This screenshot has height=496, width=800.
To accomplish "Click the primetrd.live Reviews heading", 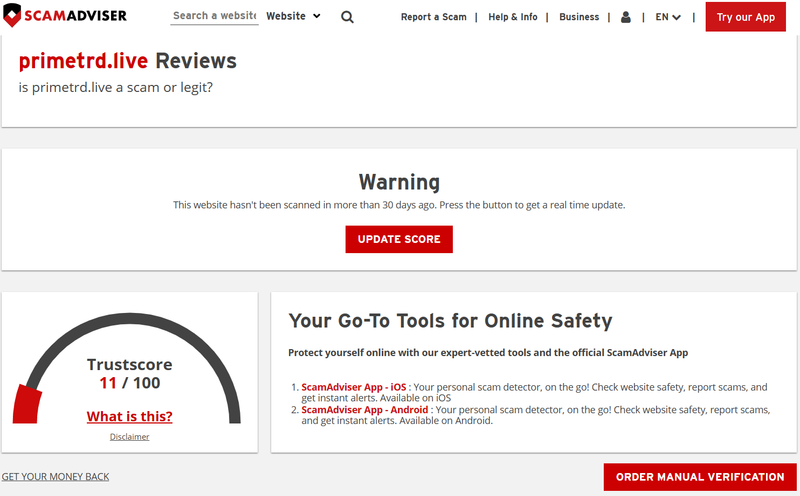I will (x=128, y=61).
